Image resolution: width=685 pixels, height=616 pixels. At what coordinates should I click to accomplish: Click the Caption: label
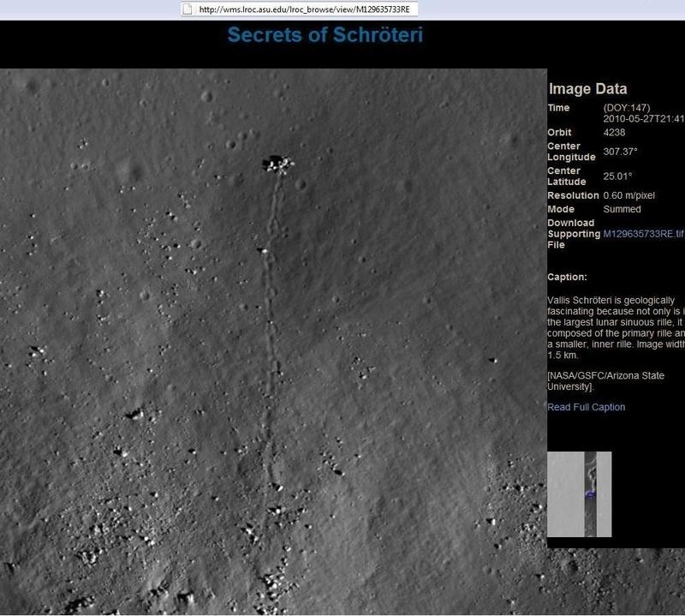[567, 278]
